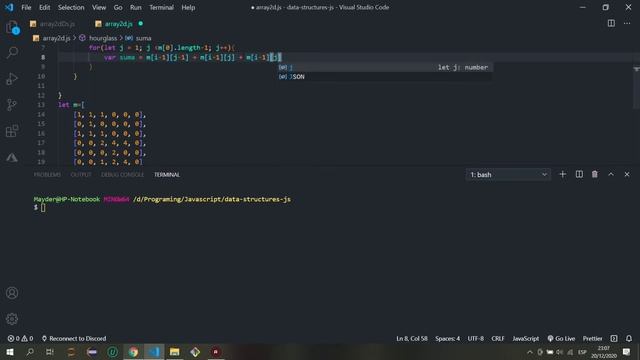This screenshot has height=360, width=640.
Task: Open the Search view in activity bar
Action: coord(12,52)
